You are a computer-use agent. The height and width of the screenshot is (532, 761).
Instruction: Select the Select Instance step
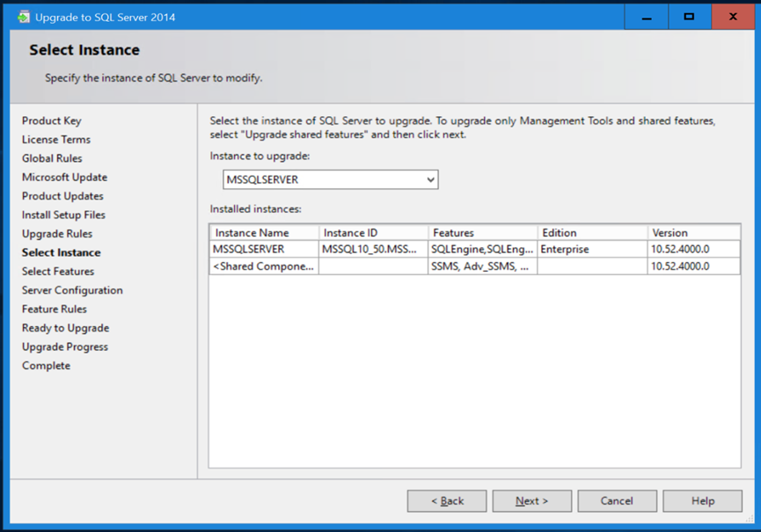62,252
